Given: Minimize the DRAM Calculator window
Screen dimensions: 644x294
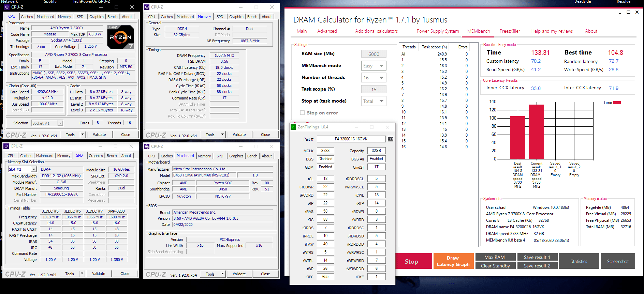Looking at the screenshot, I should click(x=620, y=12).
